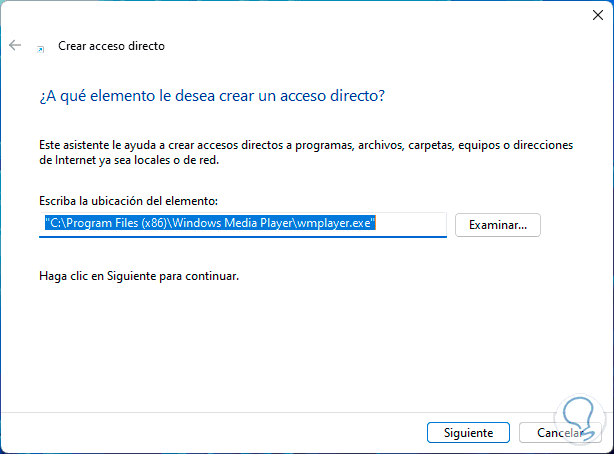Click the back arrow in the wizard header
This screenshot has height=454, width=614.
(15, 45)
